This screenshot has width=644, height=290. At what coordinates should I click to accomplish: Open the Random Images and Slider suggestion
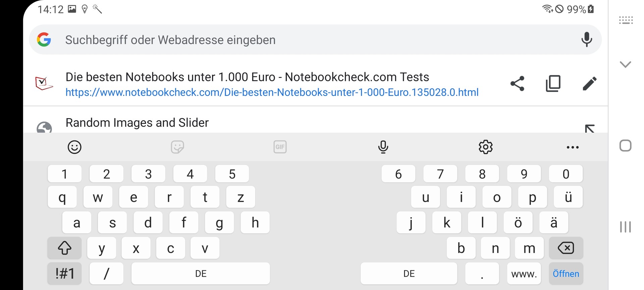(137, 123)
